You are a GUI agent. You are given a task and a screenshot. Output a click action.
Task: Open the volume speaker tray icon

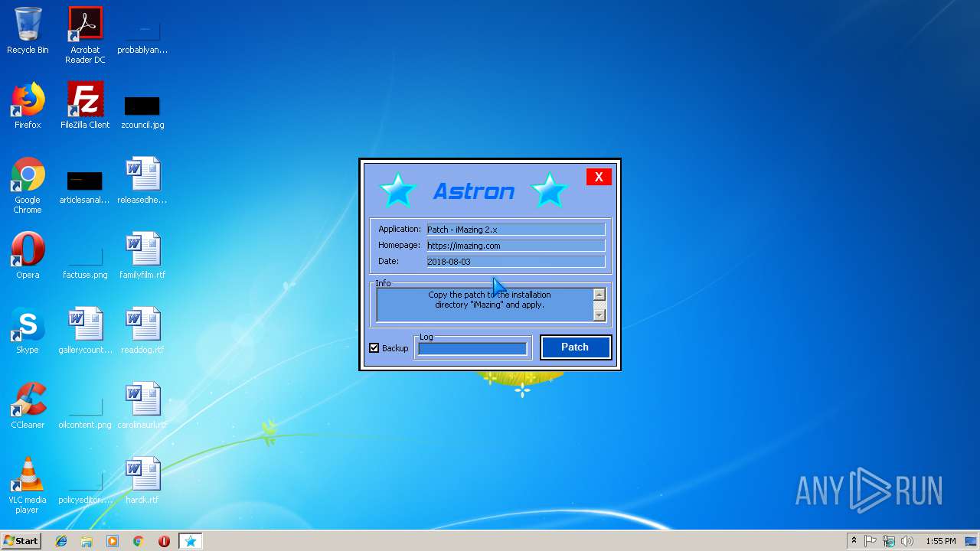[907, 541]
